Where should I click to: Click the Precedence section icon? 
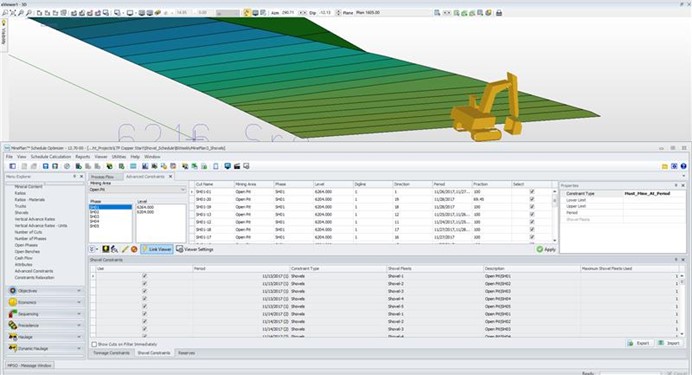coord(12,325)
